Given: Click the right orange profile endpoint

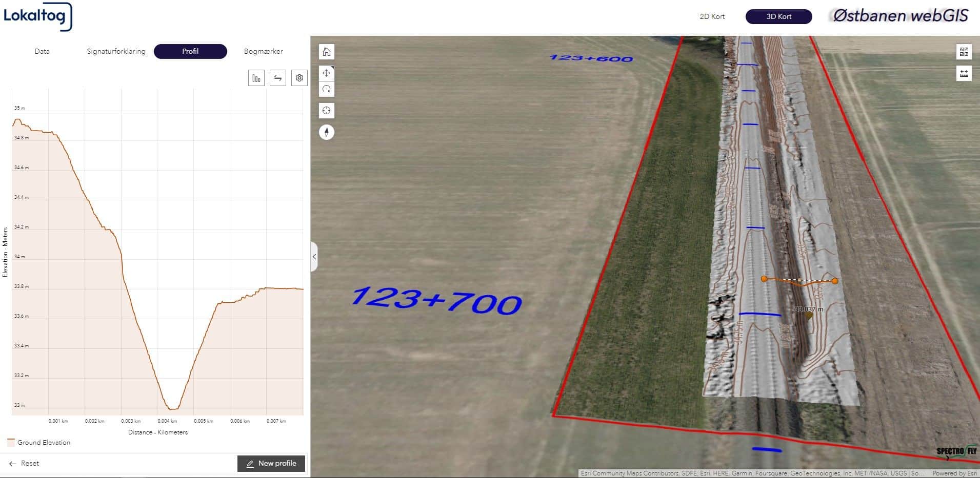Looking at the screenshot, I should pyautogui.click(x=835, y=281).
